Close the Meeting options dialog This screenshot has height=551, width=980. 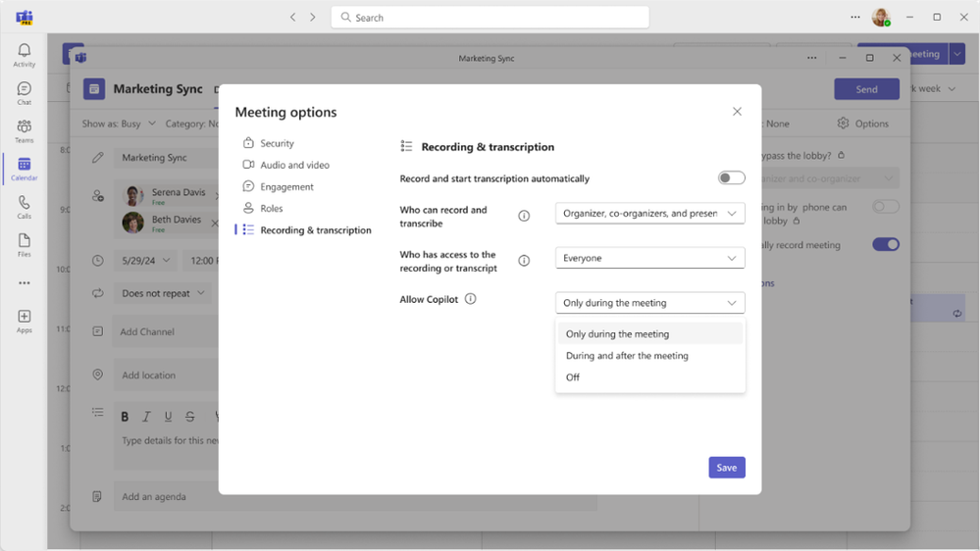737,112
